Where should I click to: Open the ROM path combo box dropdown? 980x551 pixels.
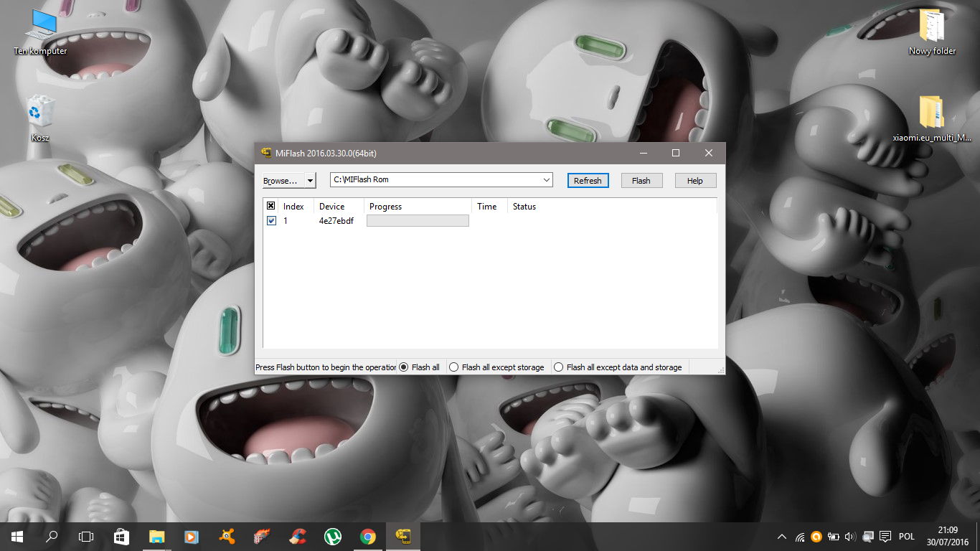[546, 180]
